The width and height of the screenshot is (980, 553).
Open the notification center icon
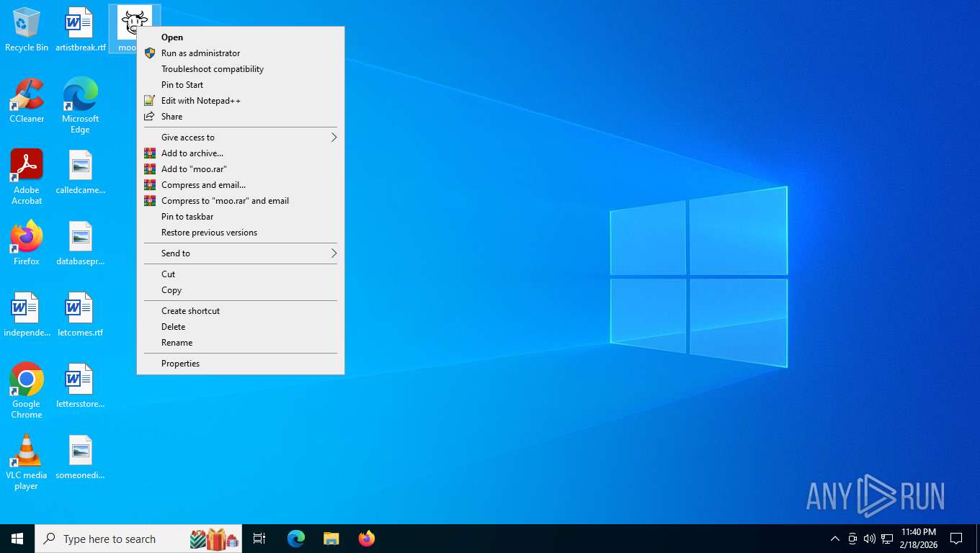(x=956, y=539)
